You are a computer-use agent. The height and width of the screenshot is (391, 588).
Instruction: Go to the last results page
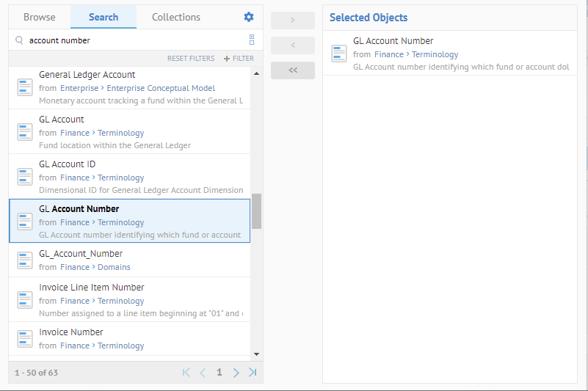point(253,373)
